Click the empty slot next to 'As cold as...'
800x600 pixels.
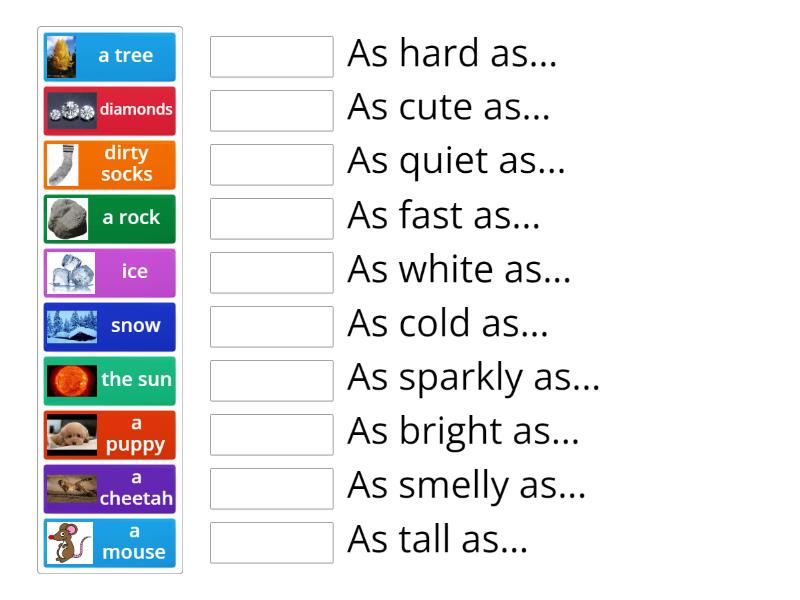tap(271, 326)
